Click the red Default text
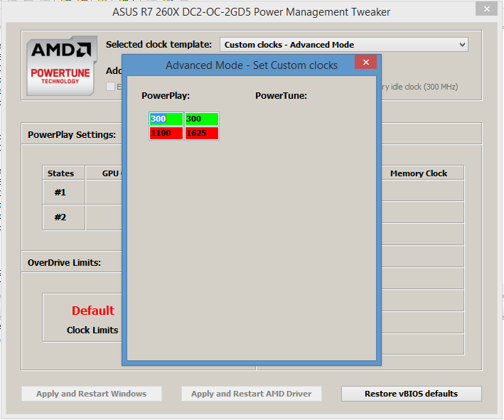 (93, 311)
